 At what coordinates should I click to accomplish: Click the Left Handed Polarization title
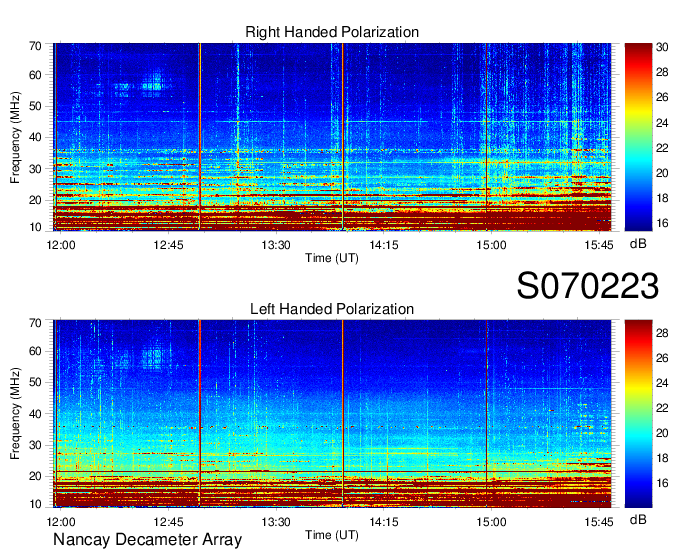point(332,309)
